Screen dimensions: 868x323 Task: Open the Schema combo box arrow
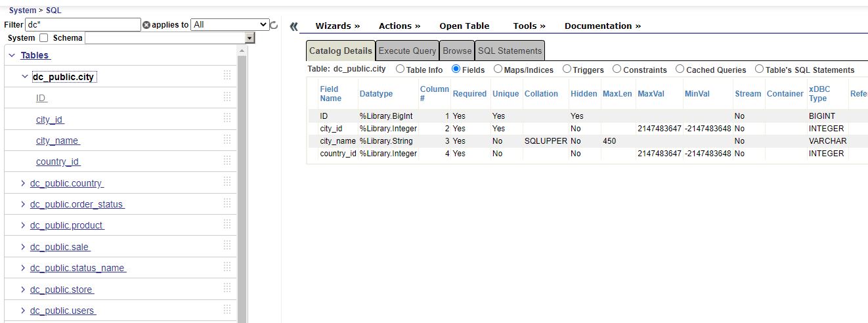(249, 38)
